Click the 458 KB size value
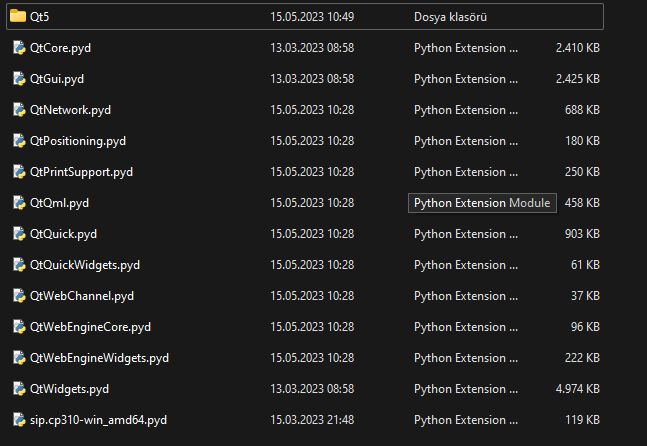Image resolution: width=647 pixels, height=446 pixels. (582, 203)
